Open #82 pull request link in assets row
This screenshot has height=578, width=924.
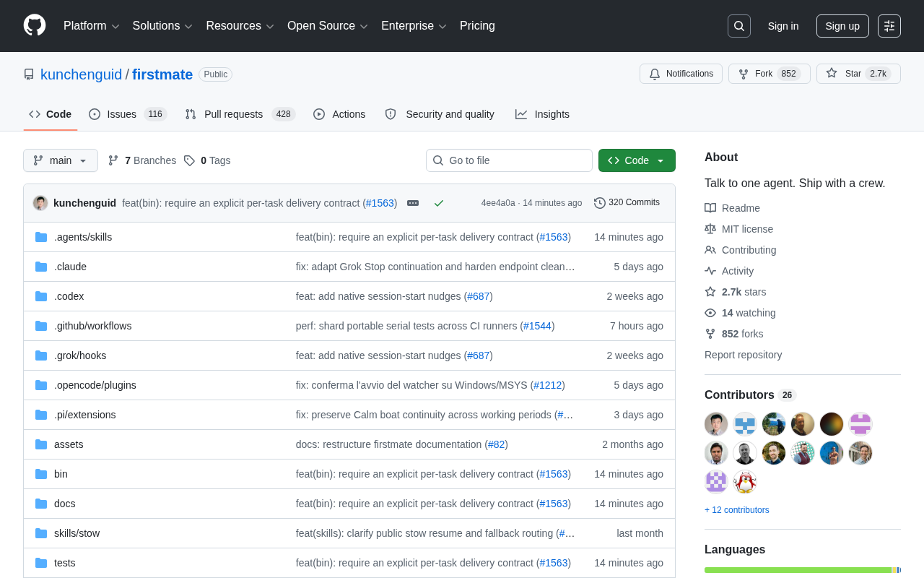point(496,444)
